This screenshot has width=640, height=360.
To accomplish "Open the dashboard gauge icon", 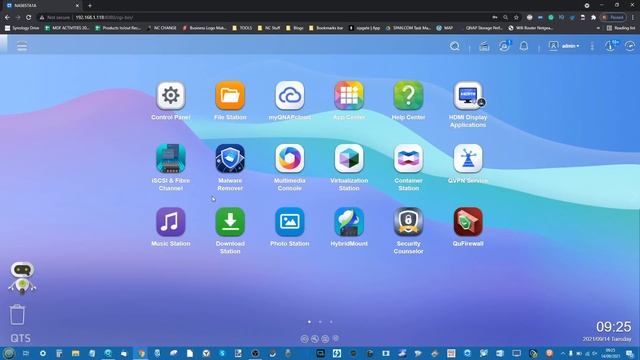I will point(630,46).
